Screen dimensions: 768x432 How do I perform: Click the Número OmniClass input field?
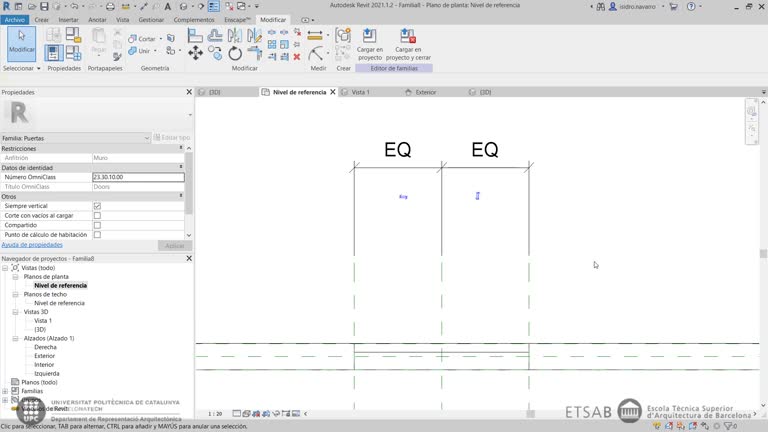(x=138, y=177)
